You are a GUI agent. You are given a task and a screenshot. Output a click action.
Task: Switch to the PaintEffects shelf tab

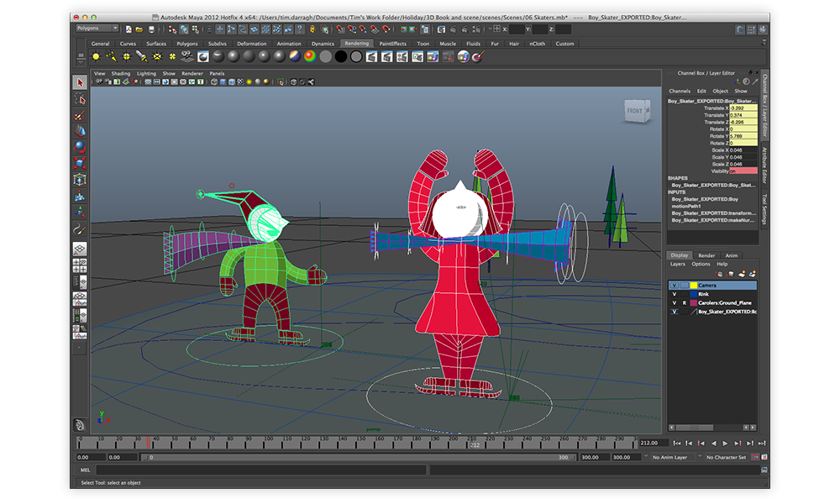point(392,44)
